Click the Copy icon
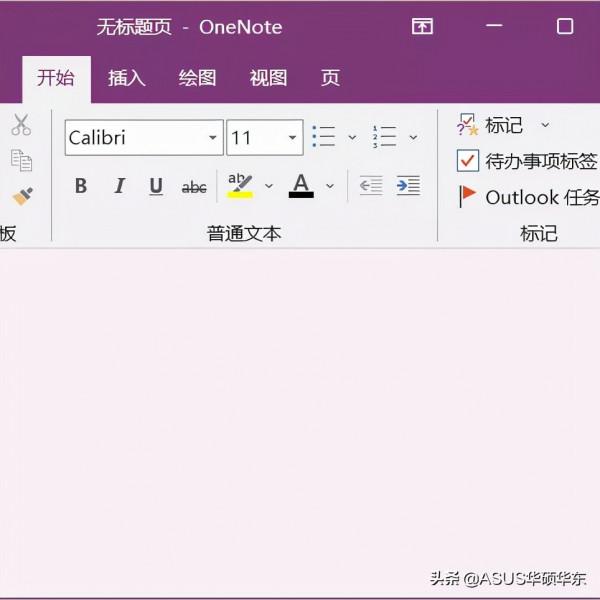Image resolution: width=600 pixels, height=600 pixels. click(x=21, y=160)
